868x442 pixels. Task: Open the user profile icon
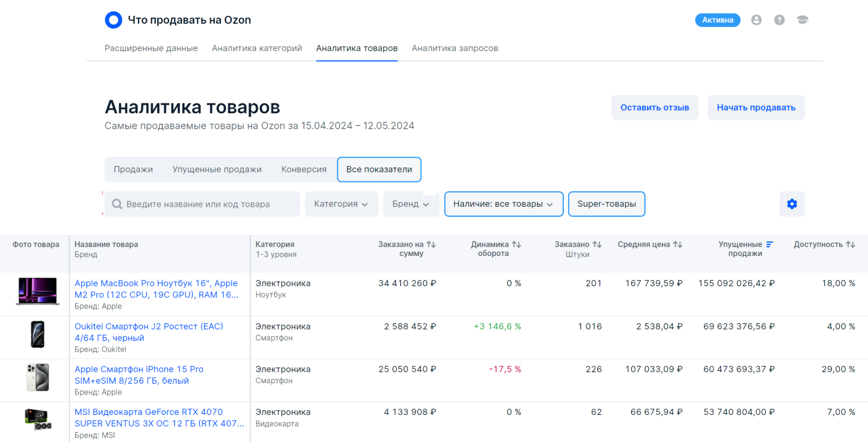click(x=756, y=20)
